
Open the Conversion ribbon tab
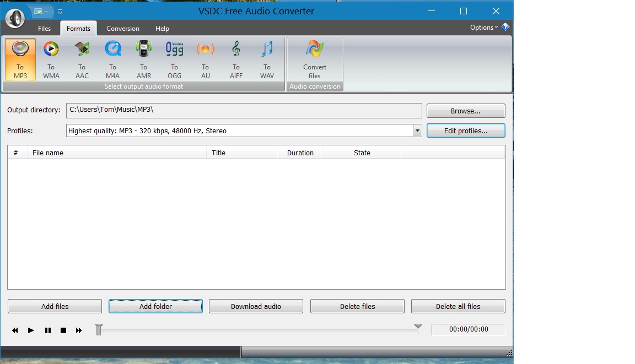tap(123, 28)
